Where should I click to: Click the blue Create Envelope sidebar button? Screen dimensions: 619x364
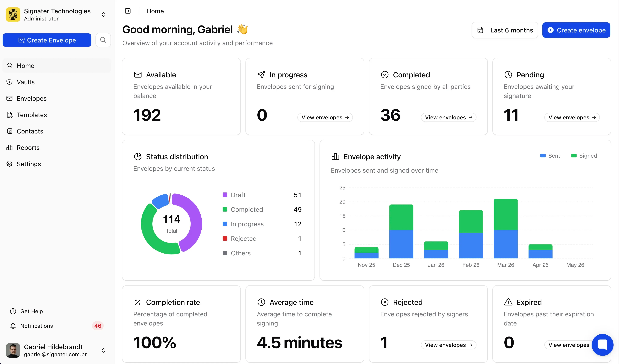[47, 40]
